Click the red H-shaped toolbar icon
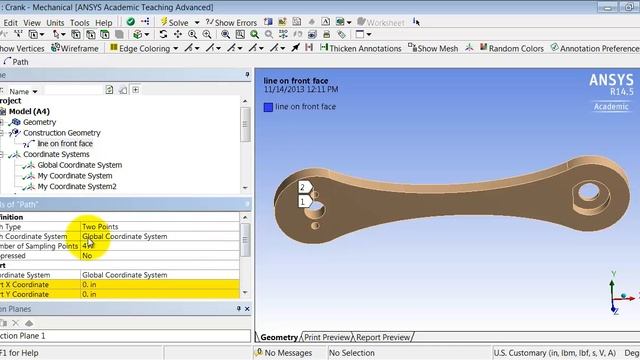 tap(309, 48)
